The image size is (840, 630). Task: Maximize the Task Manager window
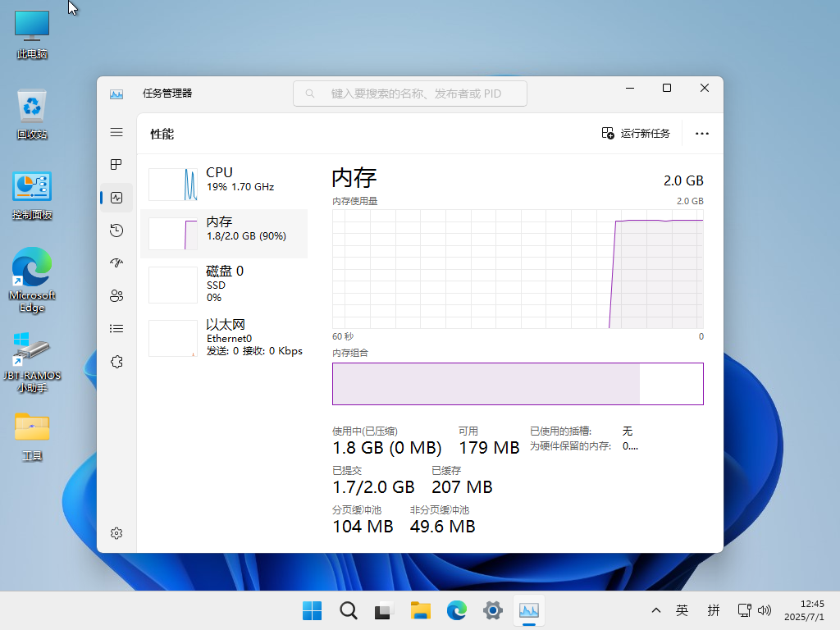(x=667, y=88)
